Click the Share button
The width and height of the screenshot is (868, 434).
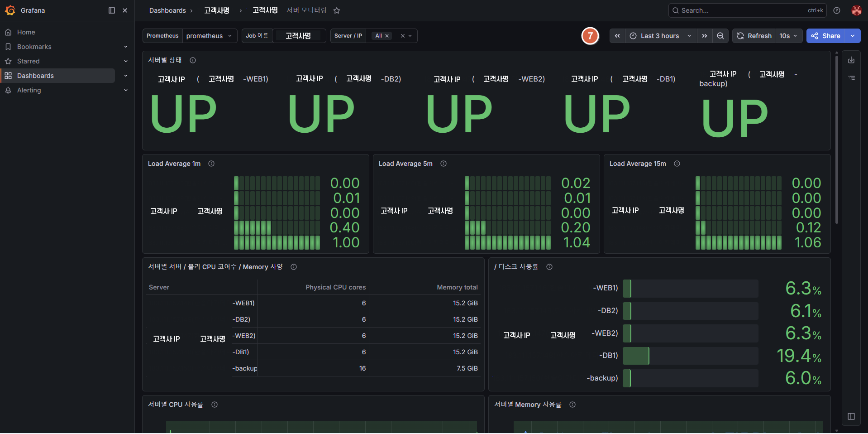825,36
